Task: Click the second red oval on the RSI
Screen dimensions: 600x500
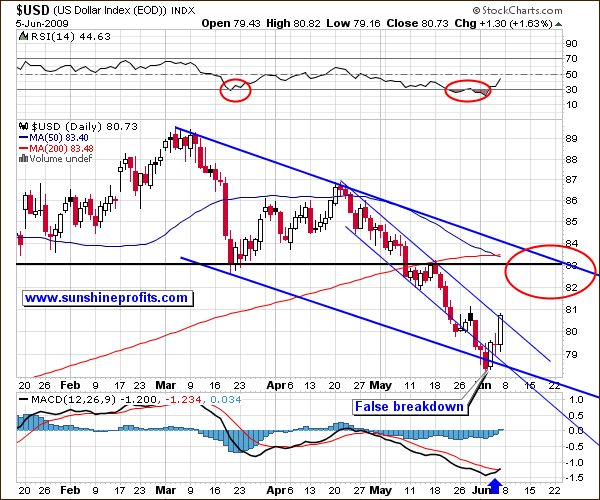Action: (470, 91)
